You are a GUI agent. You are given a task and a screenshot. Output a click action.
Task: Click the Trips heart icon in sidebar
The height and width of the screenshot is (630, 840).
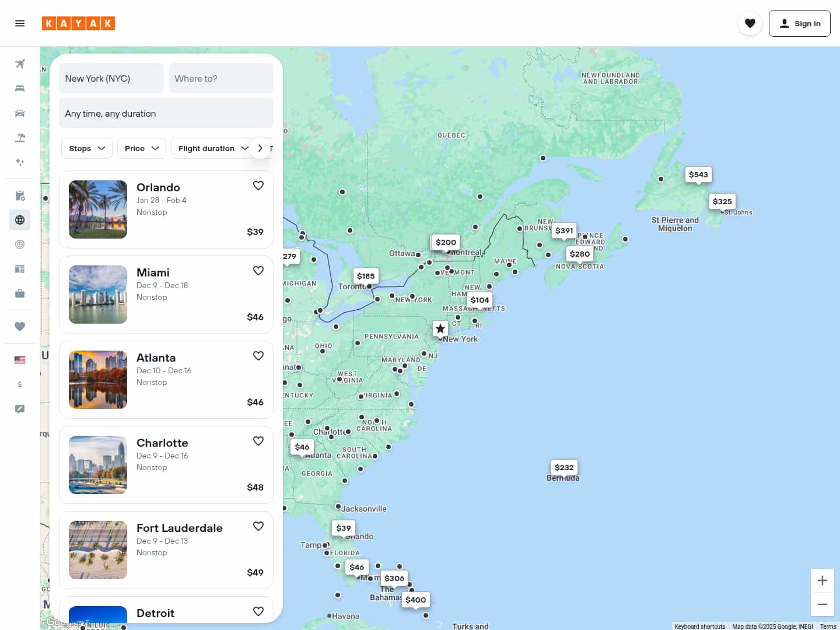tap(20, 327)
